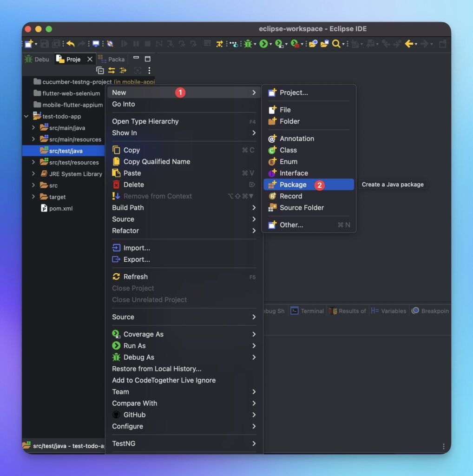Click the yellow Back arrow in toolbar
This screenshot has width=473, height=476.
(x=409, y=44)
